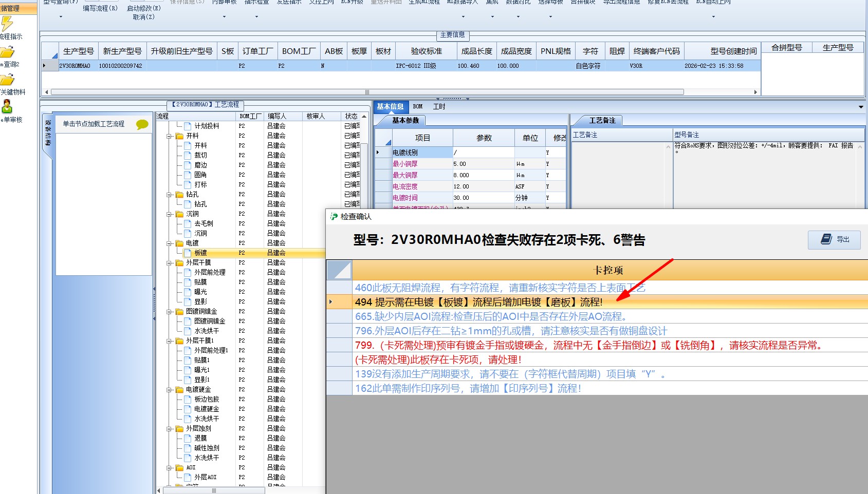Select the 圆角 document icon in tree

point(188,175)
